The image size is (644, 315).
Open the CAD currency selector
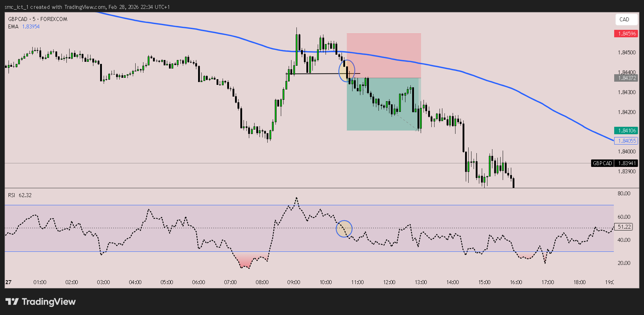coord(624,20)
